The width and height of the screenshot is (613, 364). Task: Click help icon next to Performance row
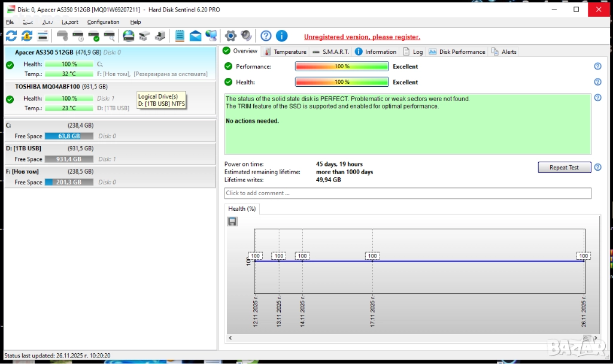tap(597, 66)
